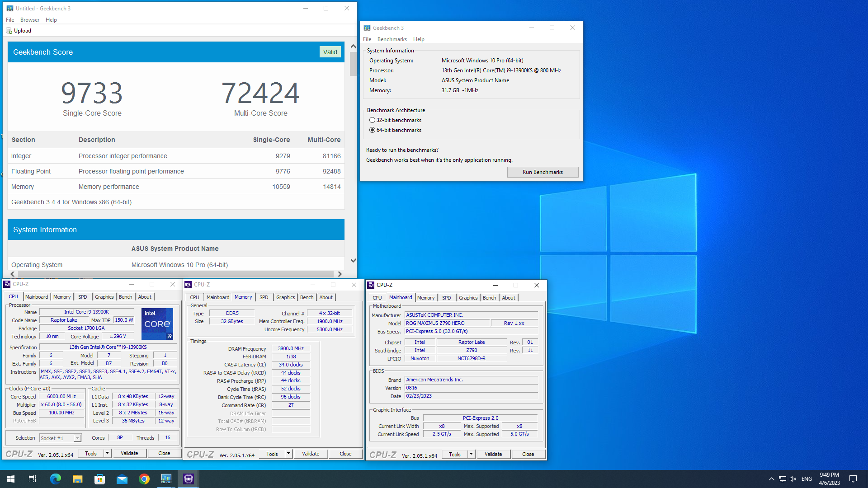Click the CAS# Latency 34.0 clocks field
868x488 pixels.
(x=291, y=365)
